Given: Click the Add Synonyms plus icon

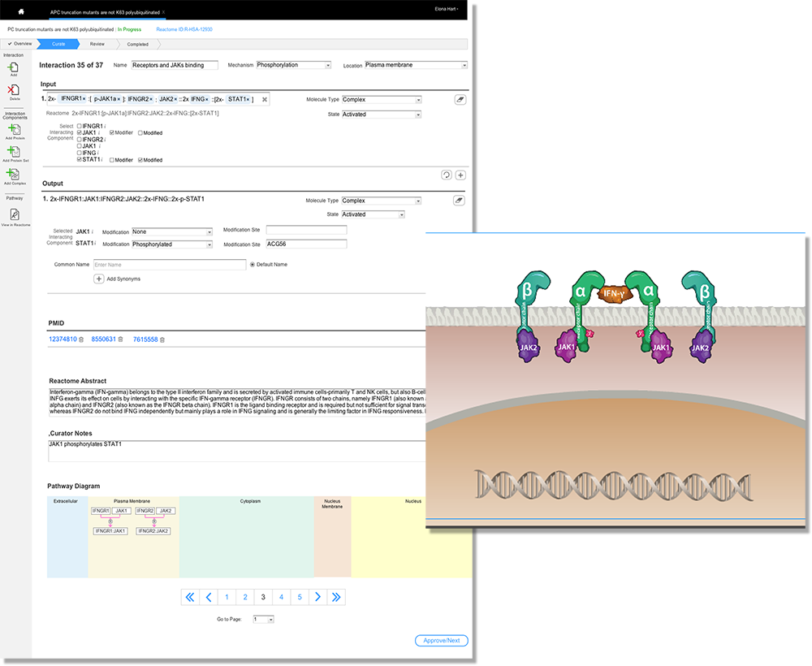Looking at the screenshot, I should click(99, 279).
